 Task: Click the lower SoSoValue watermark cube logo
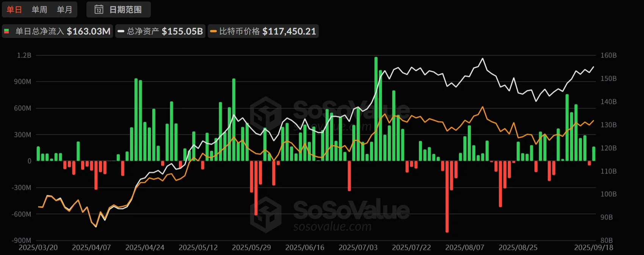coord(266,214)
